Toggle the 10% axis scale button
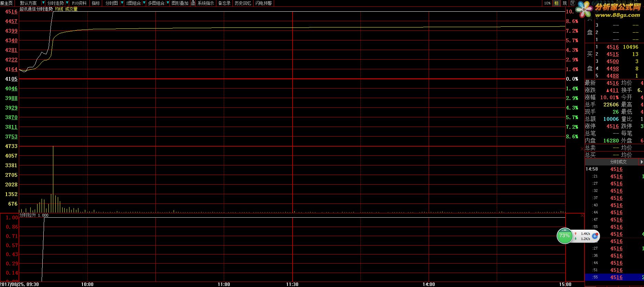The image size is (644, 287). coord(547,3)
